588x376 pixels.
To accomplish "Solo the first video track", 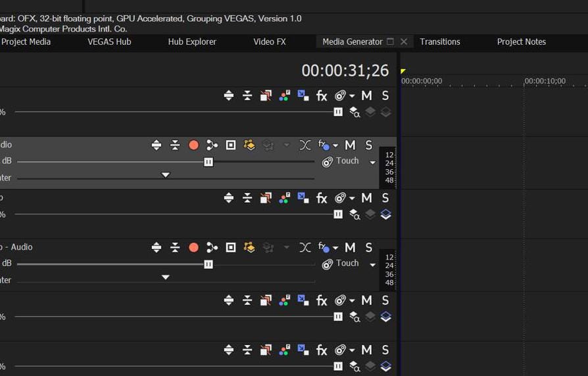I will [x=385, y=95].
